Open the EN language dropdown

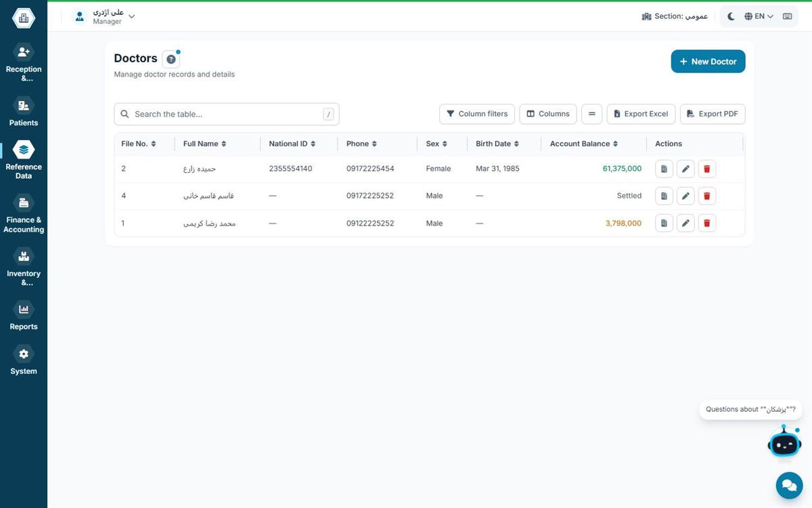click(x=759, y=16)
